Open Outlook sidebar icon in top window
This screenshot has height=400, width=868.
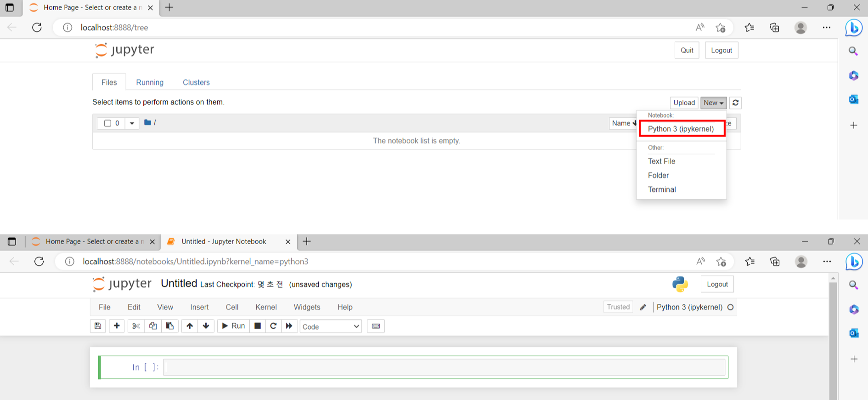point(854,99)
